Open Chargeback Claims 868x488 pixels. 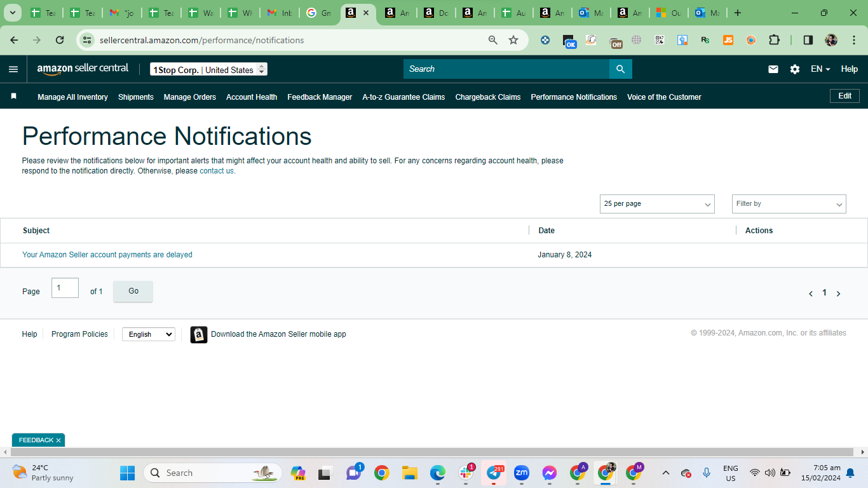pos(488,97)
